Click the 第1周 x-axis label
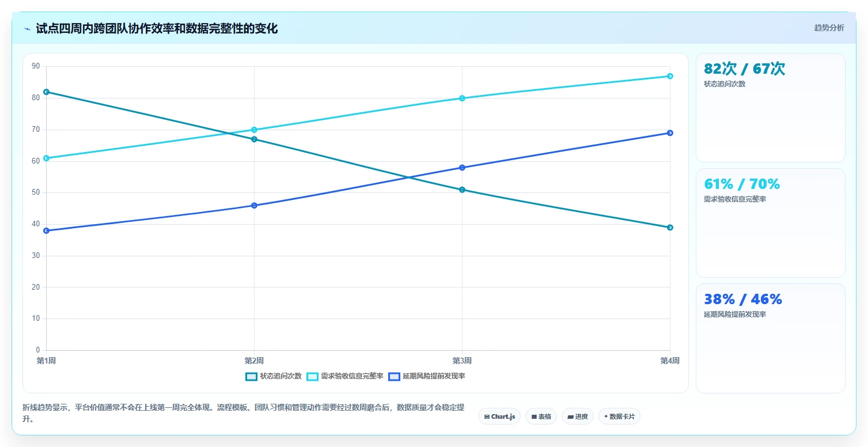The image size is (868, 447). point(46,361)
